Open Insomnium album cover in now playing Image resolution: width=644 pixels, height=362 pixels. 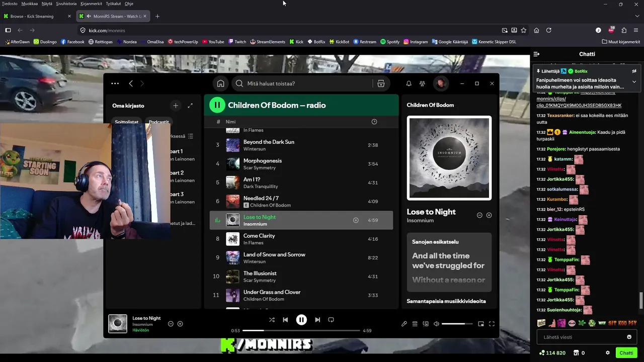449,158
